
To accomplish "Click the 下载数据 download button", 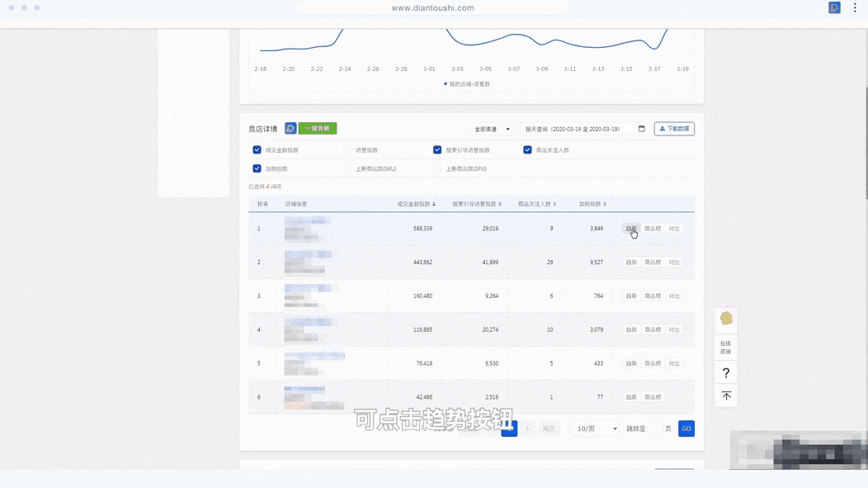I will tap(674, 129).
